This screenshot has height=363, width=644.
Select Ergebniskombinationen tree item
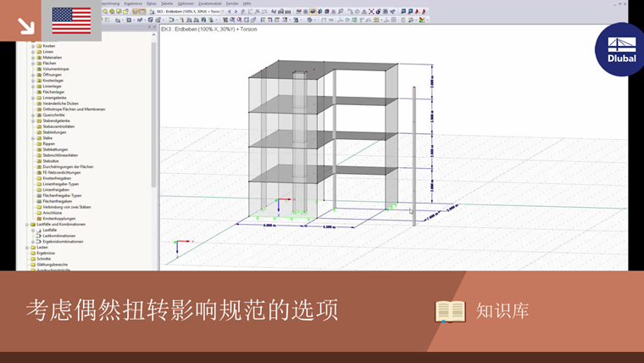coord(63,242)
